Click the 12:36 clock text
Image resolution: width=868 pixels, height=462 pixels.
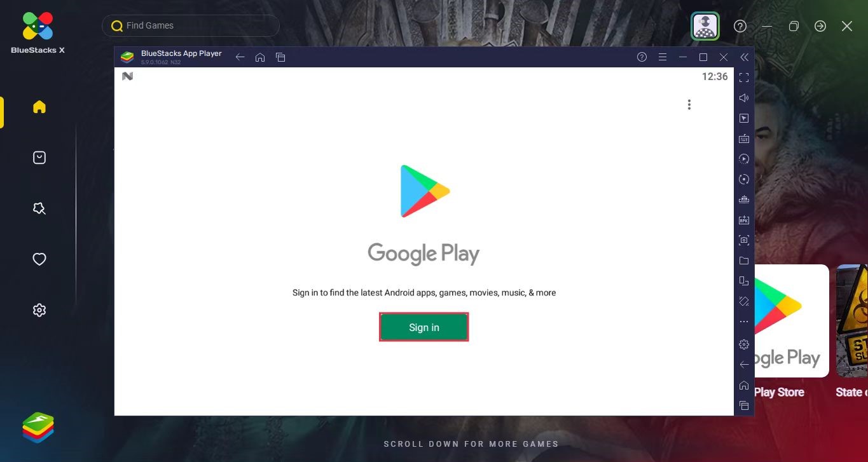(x=715, y=76)
